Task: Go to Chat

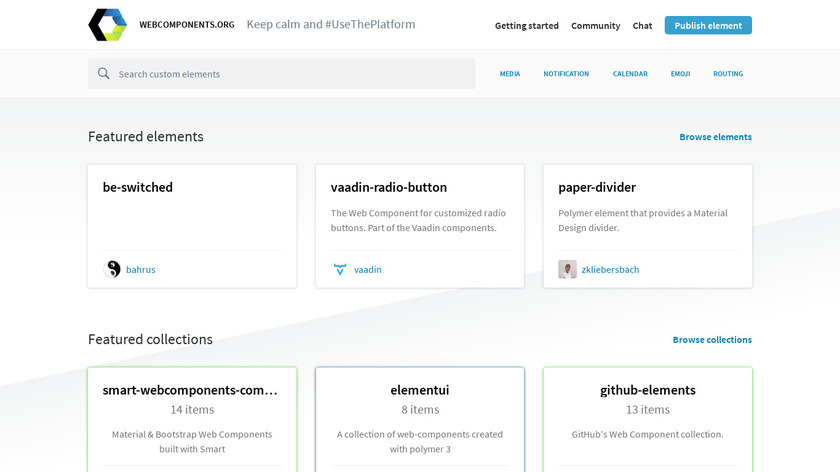Action: pyautogui.click(x=642, y=26)
